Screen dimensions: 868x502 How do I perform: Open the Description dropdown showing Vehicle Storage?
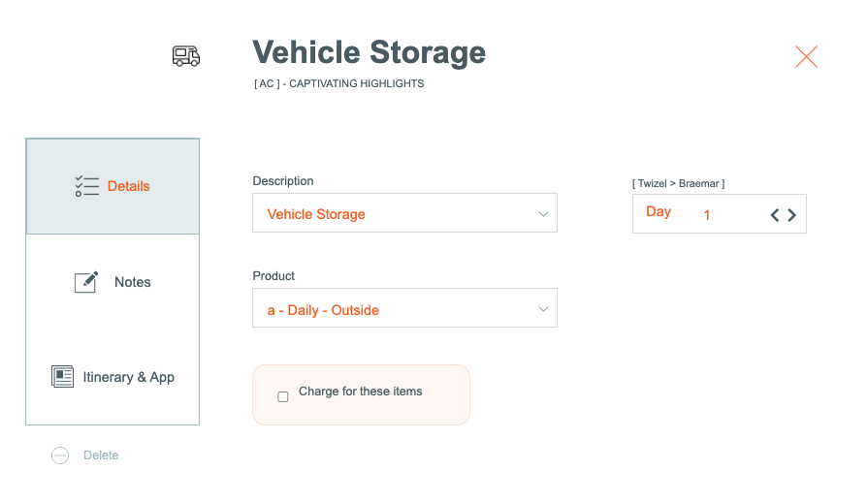tap(404, 213)
